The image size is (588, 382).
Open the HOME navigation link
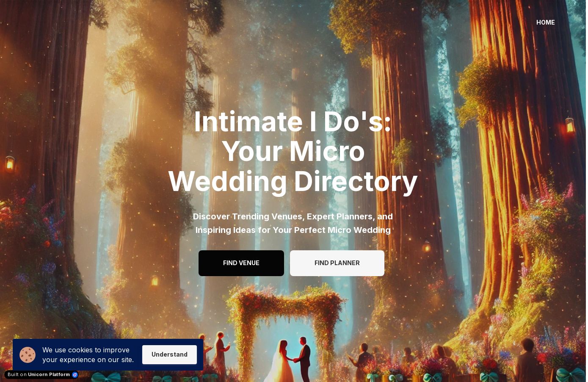click(x=545, y=22)
